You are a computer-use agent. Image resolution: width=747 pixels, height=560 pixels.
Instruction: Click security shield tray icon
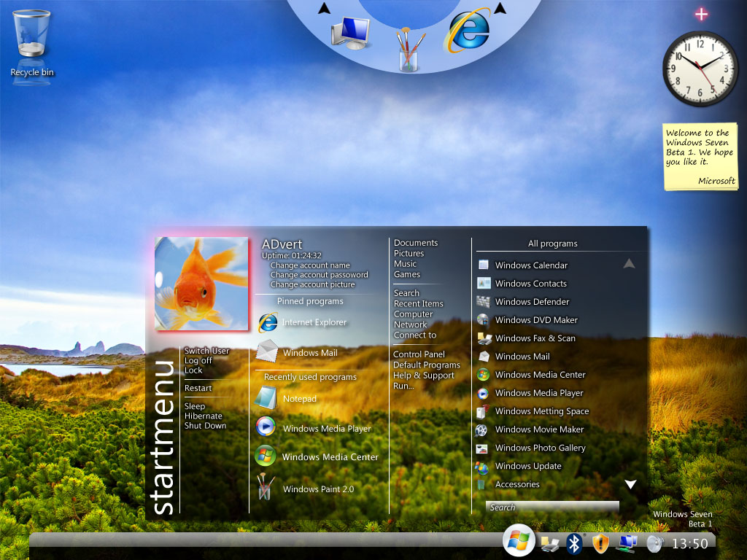[x=600, y=542]
